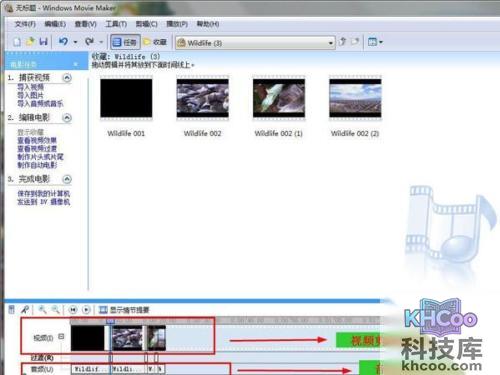Click the 制作自动电影 link

click(37, 165)
